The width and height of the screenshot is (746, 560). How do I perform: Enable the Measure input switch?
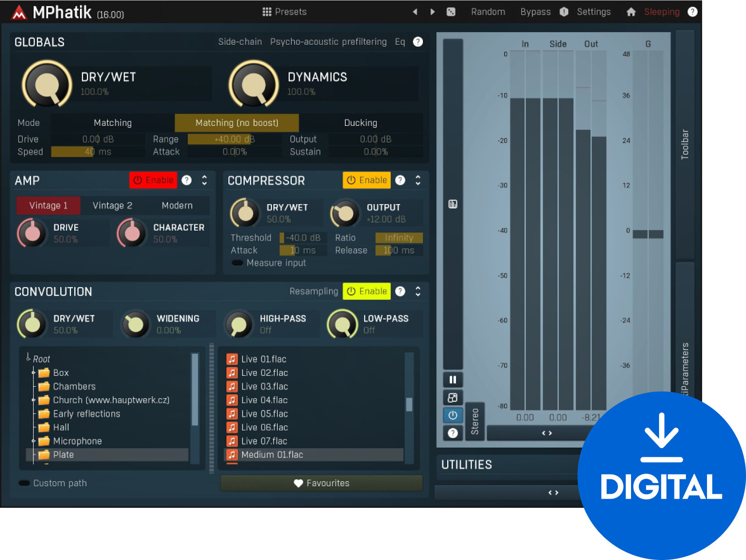pos(237,263)
